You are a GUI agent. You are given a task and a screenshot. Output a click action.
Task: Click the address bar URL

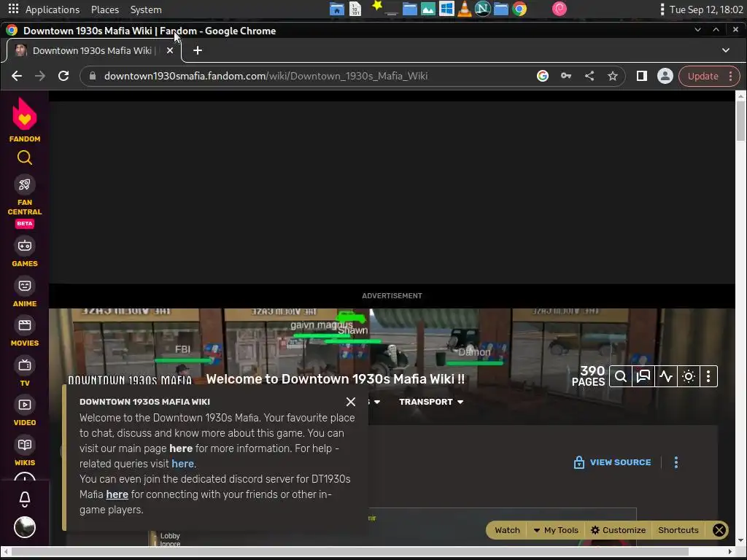point(266,76)
